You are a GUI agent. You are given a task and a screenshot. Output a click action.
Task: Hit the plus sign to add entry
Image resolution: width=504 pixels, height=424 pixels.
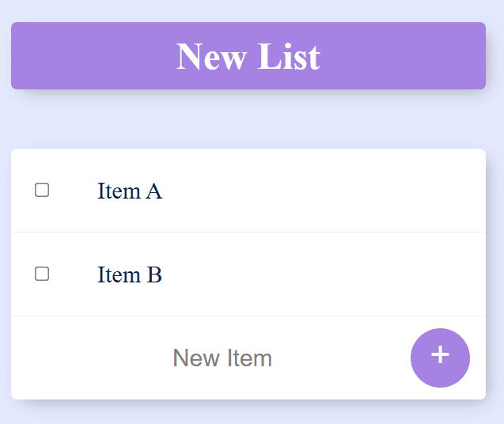click(x=440, y=356)
